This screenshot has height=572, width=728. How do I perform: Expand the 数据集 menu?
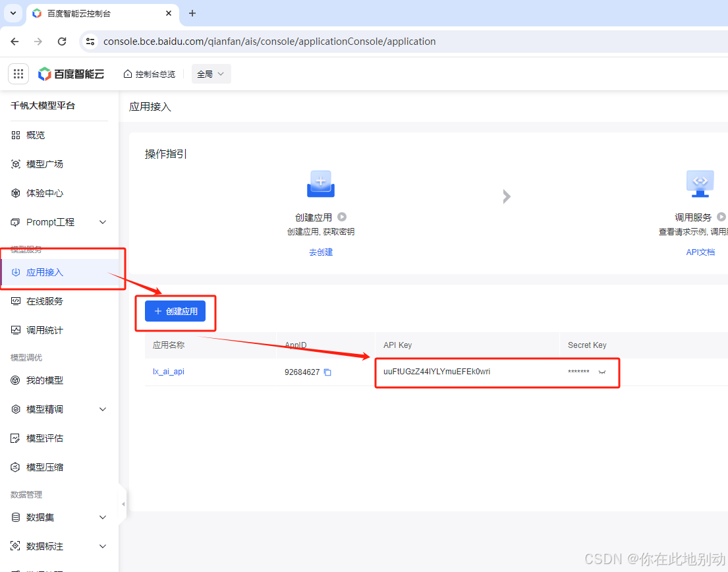pyautogui.click(x=102, y=517)
